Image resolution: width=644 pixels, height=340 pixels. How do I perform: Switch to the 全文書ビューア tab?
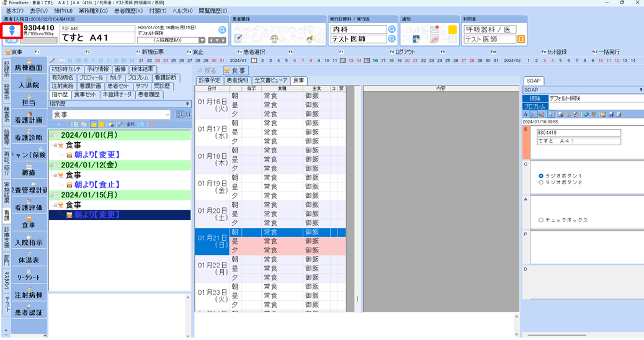(271, 81)
